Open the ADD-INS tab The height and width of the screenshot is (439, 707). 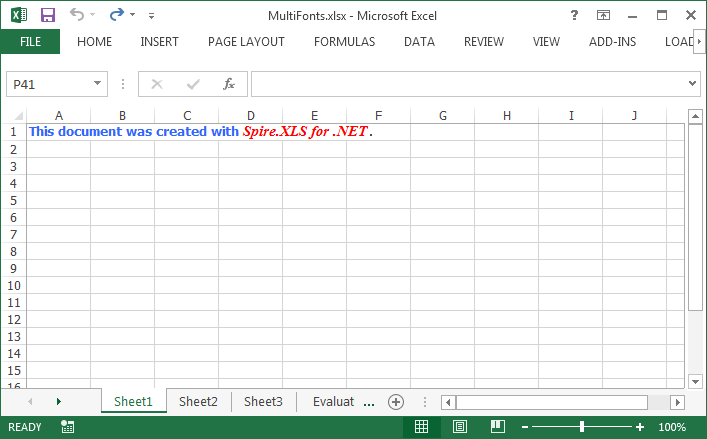coord(612,41)
